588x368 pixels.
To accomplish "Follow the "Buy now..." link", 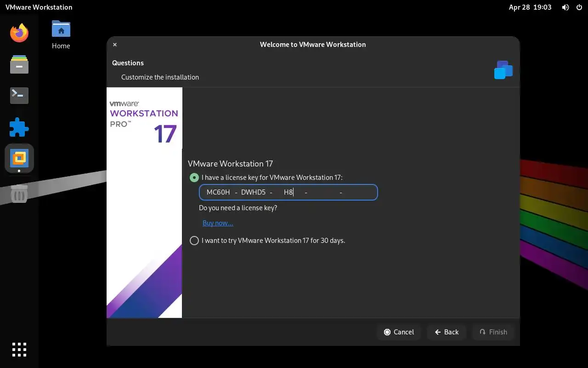I will pyautogui.click(x=218, y=223).
